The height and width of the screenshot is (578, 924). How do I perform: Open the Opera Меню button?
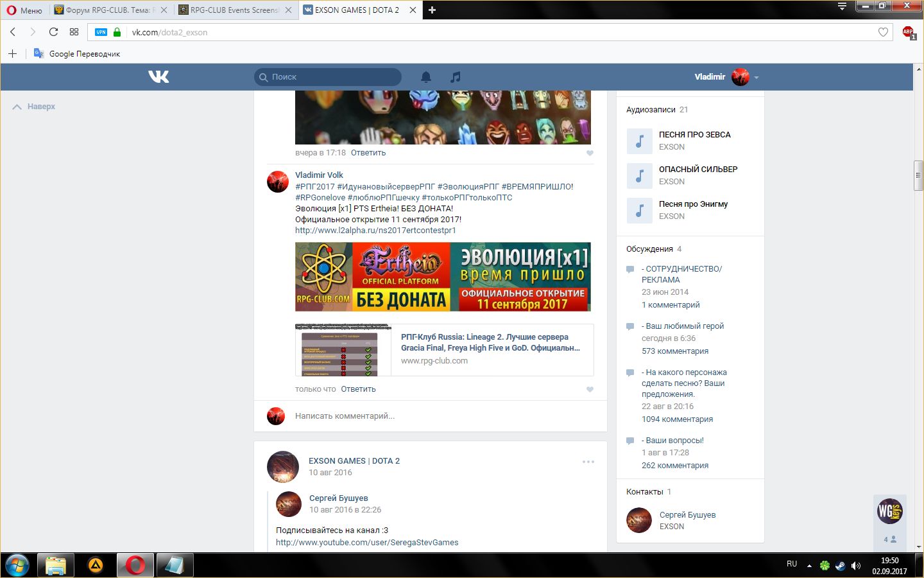(x=24, y=10)
